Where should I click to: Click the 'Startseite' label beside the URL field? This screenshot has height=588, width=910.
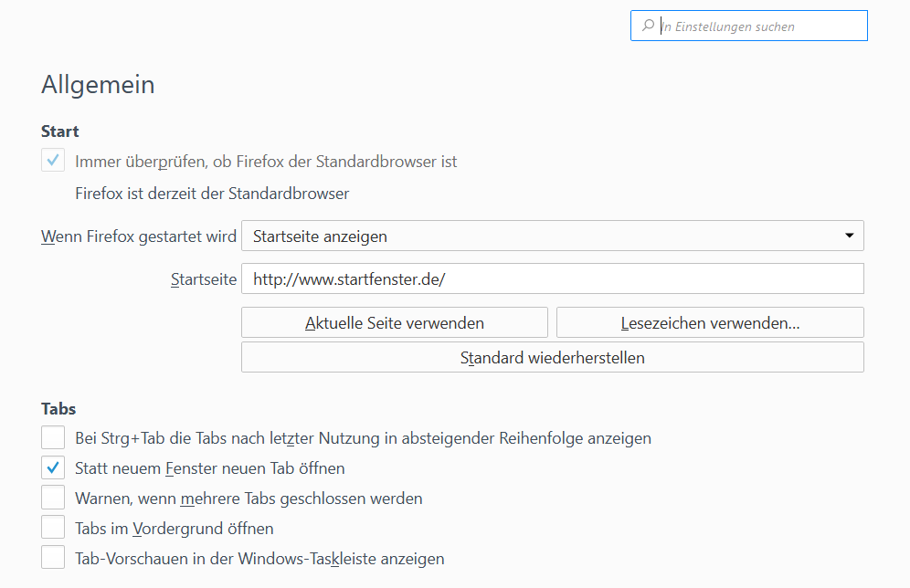[x=204, y=279]
